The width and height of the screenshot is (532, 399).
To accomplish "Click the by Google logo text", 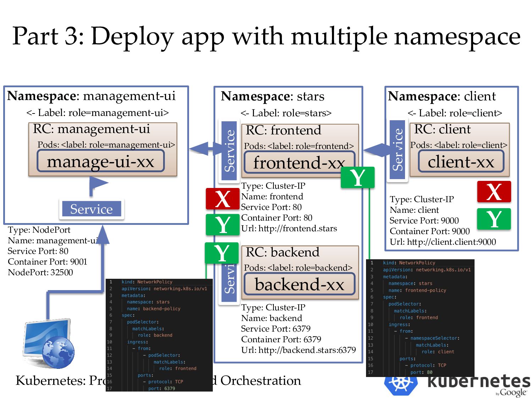I will (x=511, y=392).
